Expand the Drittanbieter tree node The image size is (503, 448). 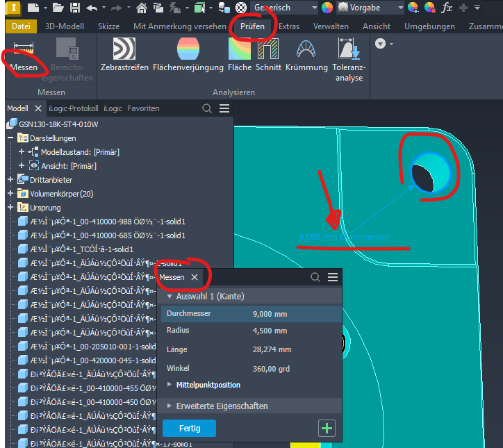[x=10, y=179]
